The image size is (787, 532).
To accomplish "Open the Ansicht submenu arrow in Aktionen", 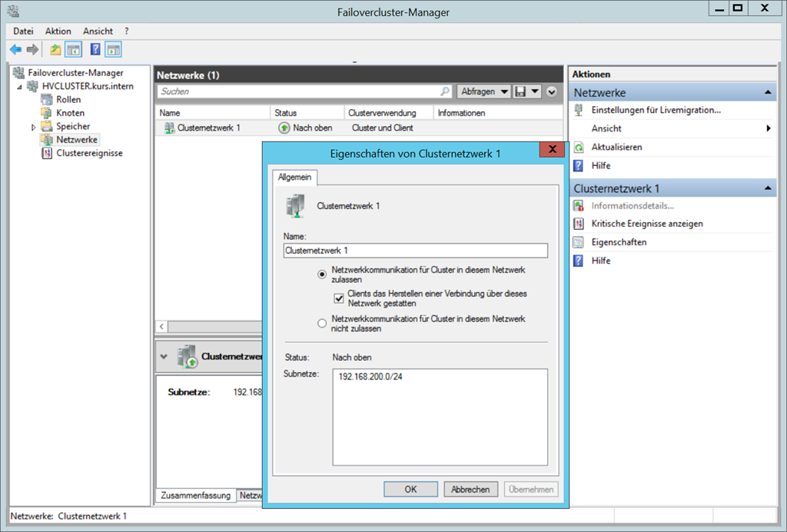I will [x=769, y=128].
